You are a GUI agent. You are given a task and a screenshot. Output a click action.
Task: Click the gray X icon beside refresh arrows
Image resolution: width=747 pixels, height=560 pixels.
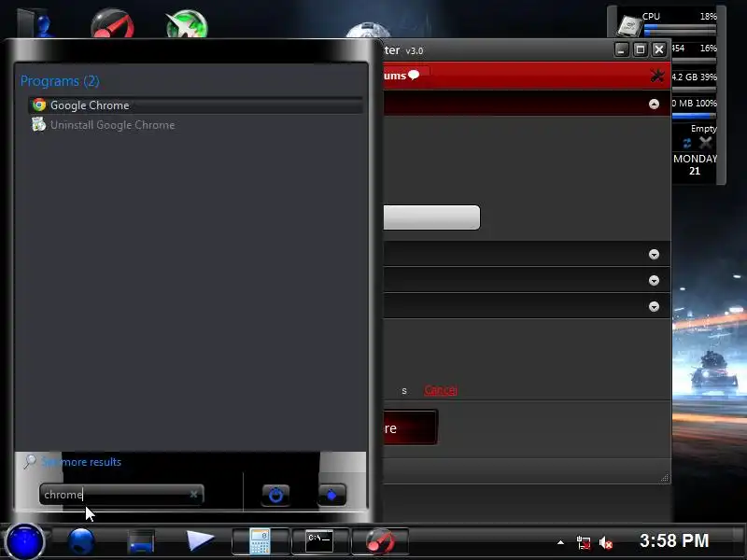(x=706, y=143)
